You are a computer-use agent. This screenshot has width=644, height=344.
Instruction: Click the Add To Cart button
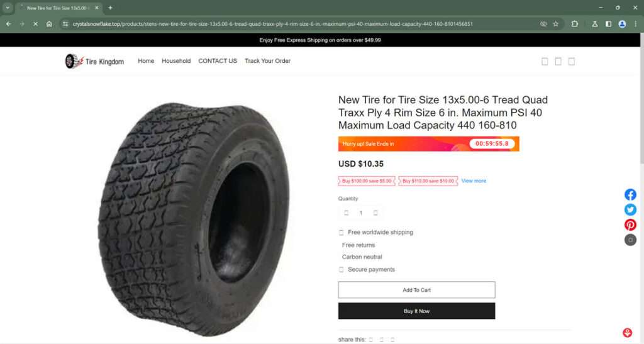(416, 290)
